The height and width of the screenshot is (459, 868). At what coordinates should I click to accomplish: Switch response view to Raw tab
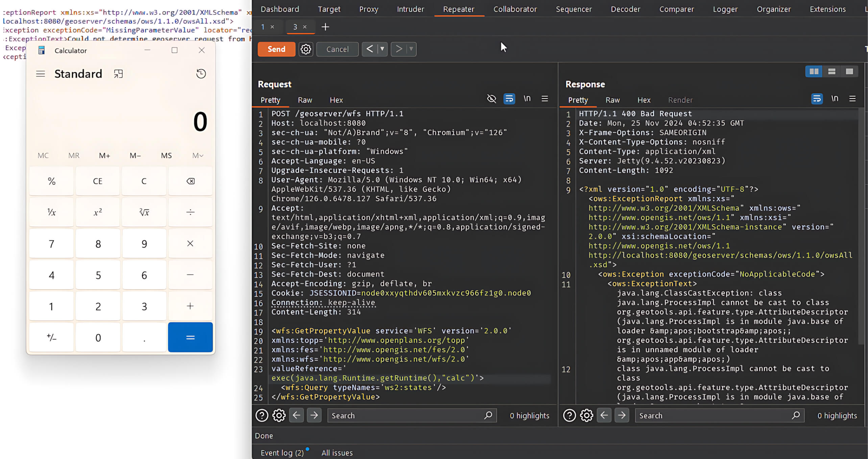coord(612,100)
